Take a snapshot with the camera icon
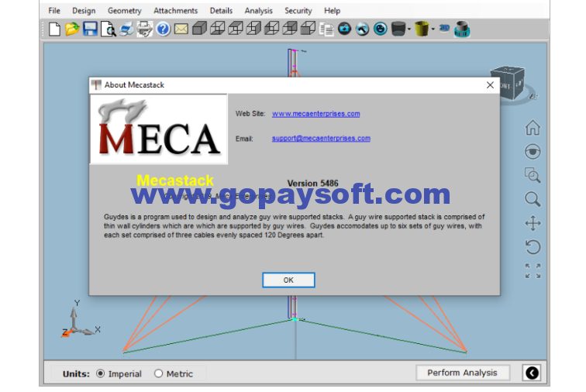The width and height of the screenshot is (586, 392). [345, 29]
